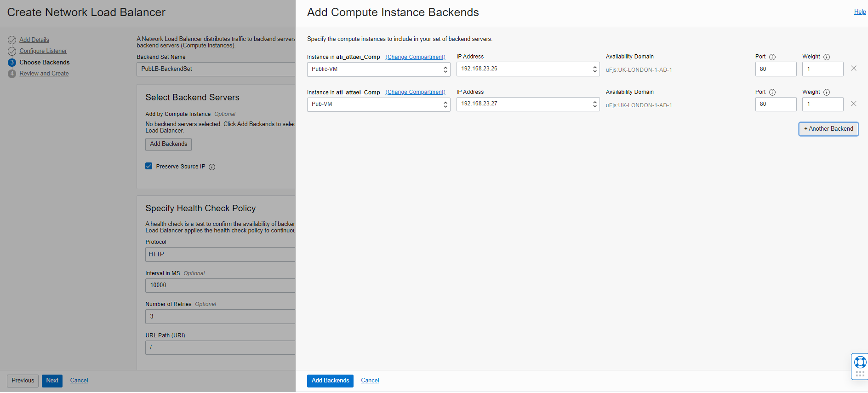868x393 pixels.
Task: Expand the 192.168.23.26 IP Address dropdown
Action: [528, 69]
